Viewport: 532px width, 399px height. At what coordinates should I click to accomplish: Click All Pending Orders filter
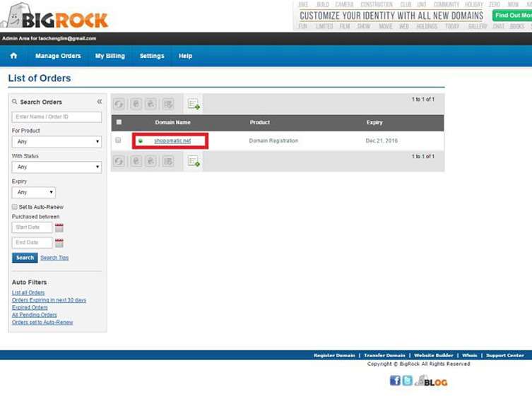click(35, 315)
